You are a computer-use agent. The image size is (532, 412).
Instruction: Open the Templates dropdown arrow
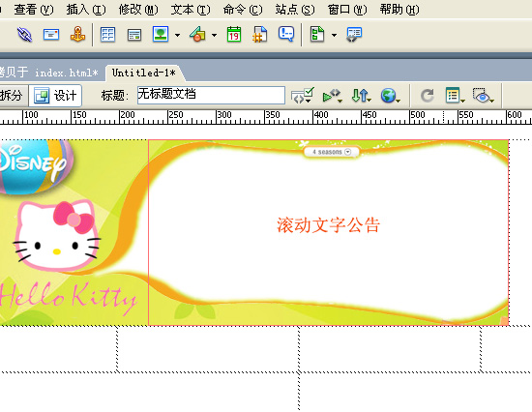[x=335, y=35]
